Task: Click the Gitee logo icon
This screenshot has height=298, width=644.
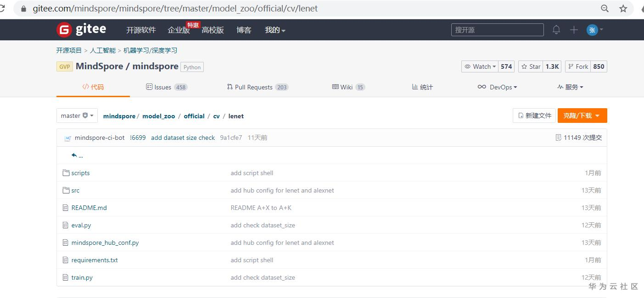Action: point(64,30)
